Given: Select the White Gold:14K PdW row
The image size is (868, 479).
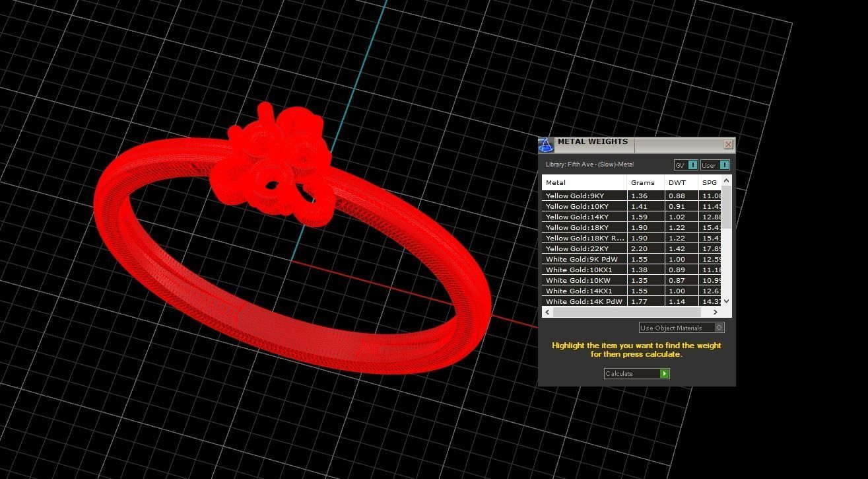Looking at the screenshot, I should click(x=632, y=302).
